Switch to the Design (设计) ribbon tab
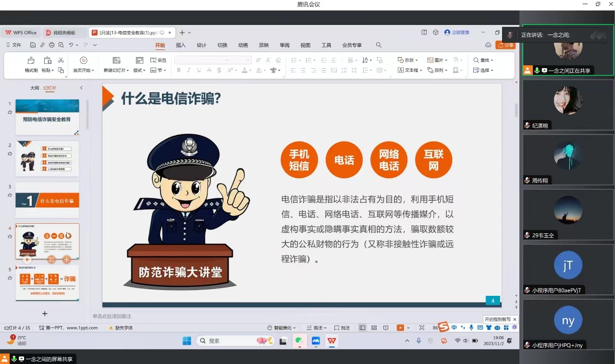615x364 pixels. [x=201, y=45]
